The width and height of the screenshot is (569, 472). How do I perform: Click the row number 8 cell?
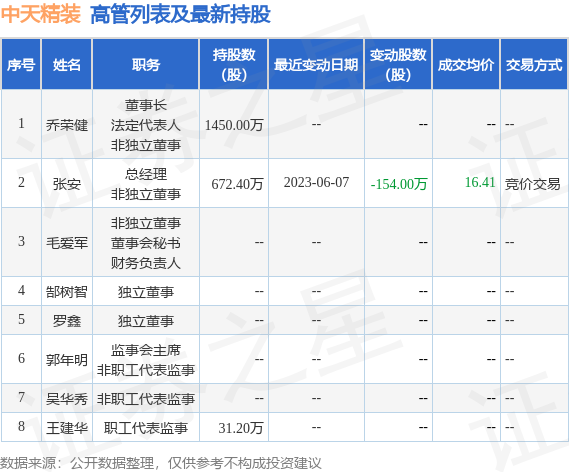21,426
